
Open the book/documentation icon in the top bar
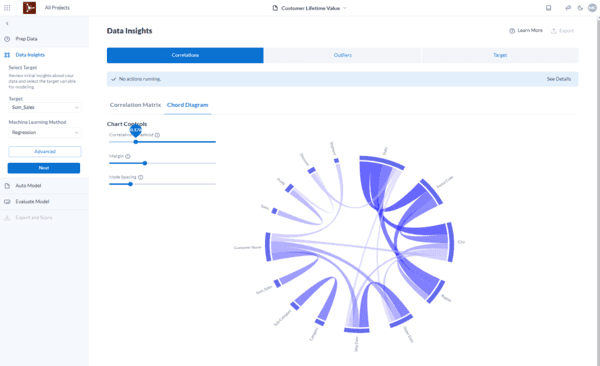click(548, 8)
